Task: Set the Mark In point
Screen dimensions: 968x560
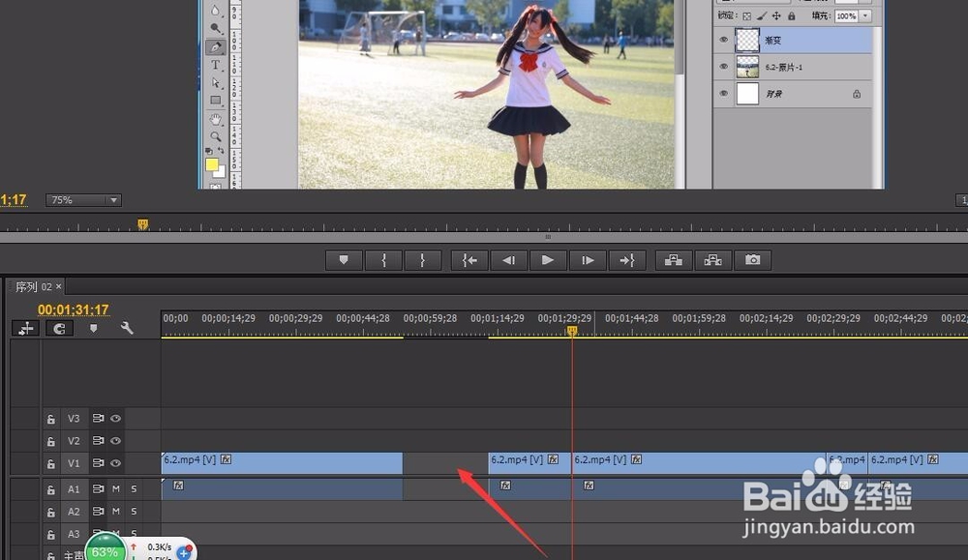Action: click(x=383, y=260)
